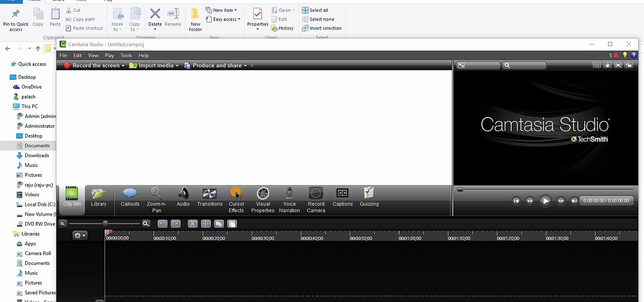
Task: Click the Cut scissors in timeline toolbar
Action: pyautogui.click(x=192, y=224)
